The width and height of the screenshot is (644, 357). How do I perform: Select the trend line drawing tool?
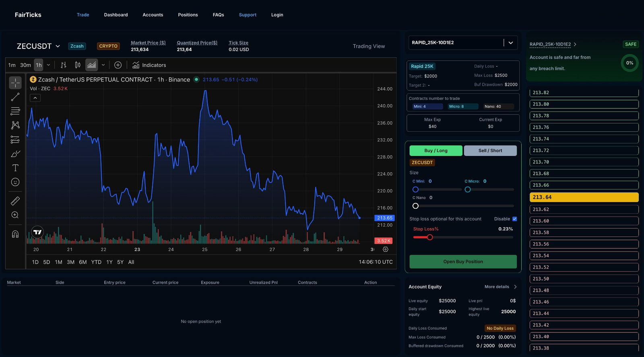(15, 97)
